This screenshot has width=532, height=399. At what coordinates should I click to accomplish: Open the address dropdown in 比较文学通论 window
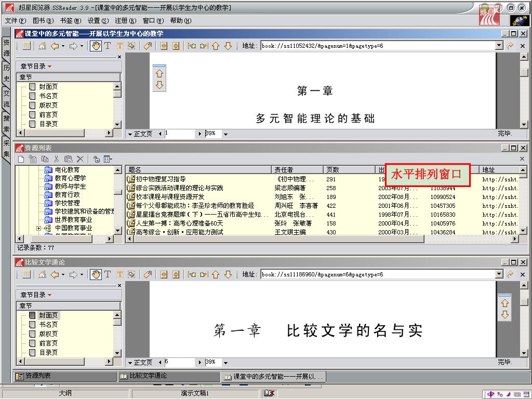pyautogui.click(x=499, y=274)
